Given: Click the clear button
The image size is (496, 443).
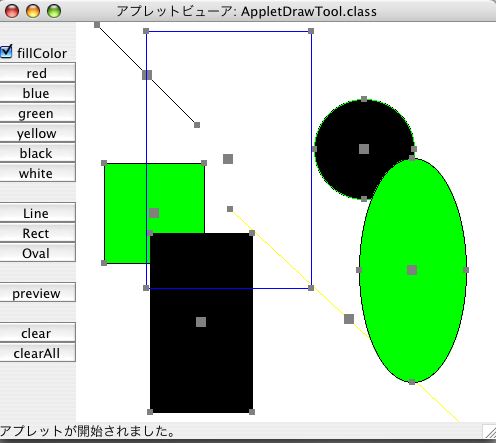Looking at the screenshot, I should 37,332.
